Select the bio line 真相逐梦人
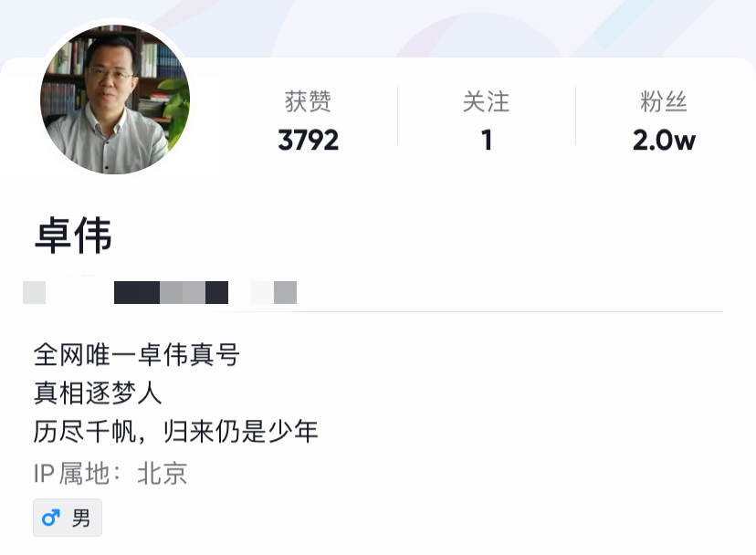The width and height of the screenshot is (756, 555). (x=98, y=393)
